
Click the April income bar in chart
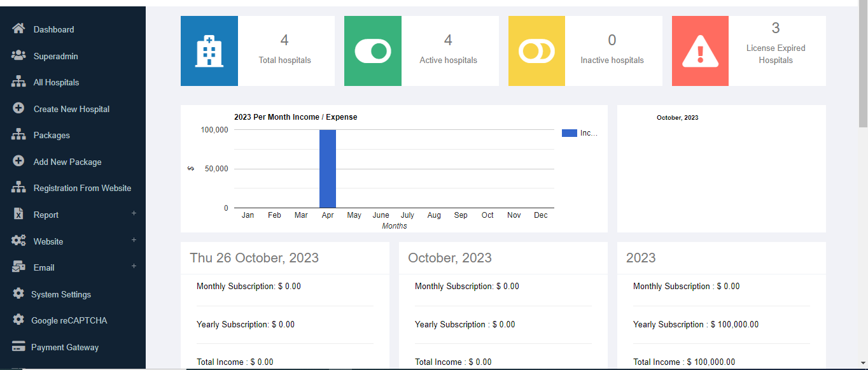(x=328, y=169)
